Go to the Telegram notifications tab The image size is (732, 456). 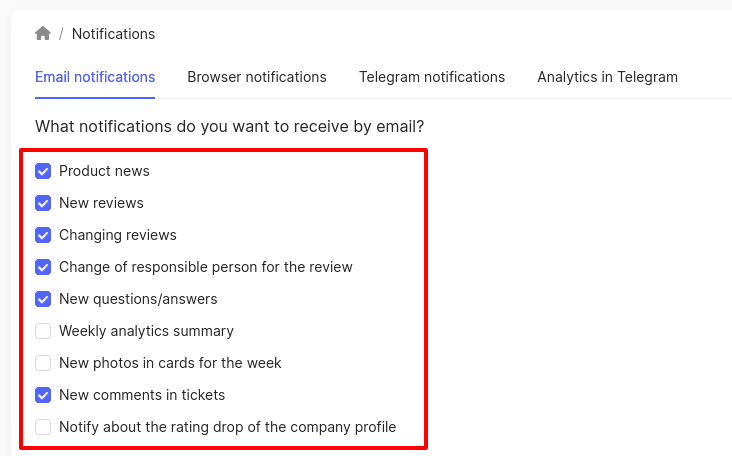click(x=432, y=77)
